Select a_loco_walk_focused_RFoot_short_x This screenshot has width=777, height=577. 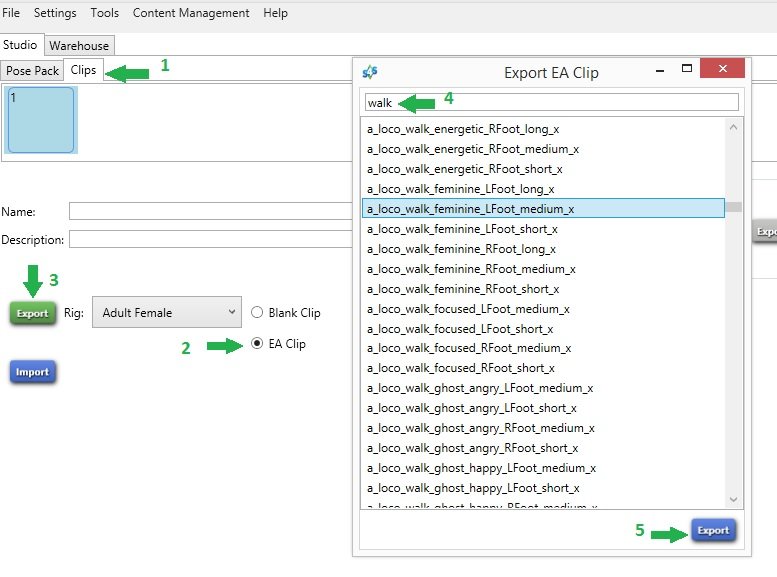point(543,368)
